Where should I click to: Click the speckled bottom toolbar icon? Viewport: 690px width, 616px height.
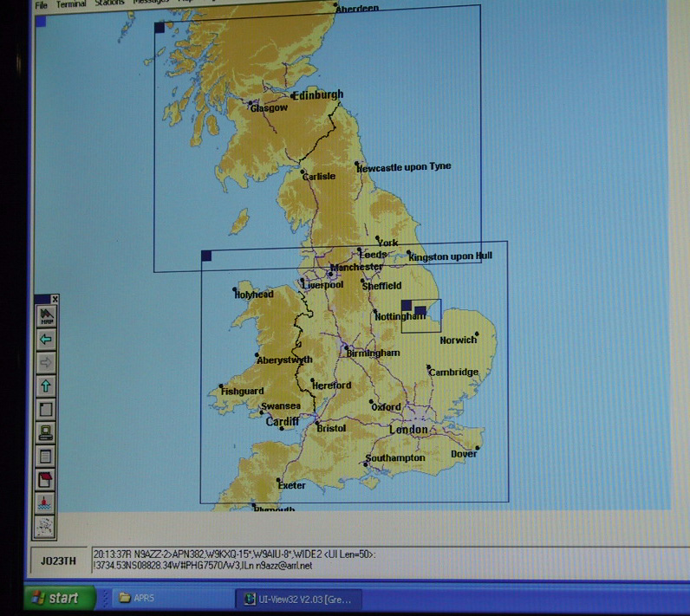tap(46, 525)
